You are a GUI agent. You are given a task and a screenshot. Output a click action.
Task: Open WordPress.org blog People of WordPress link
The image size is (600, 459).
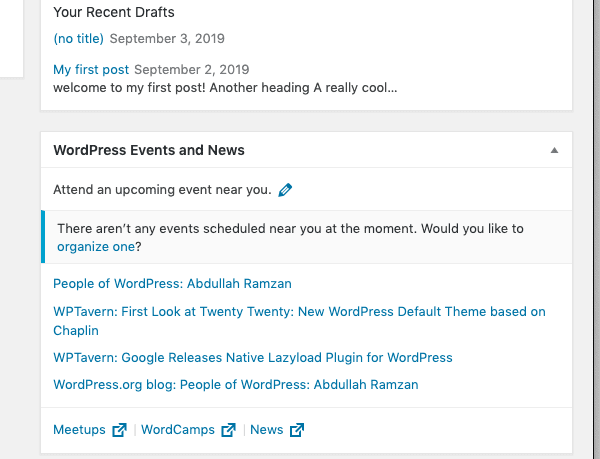coord(236,384)
